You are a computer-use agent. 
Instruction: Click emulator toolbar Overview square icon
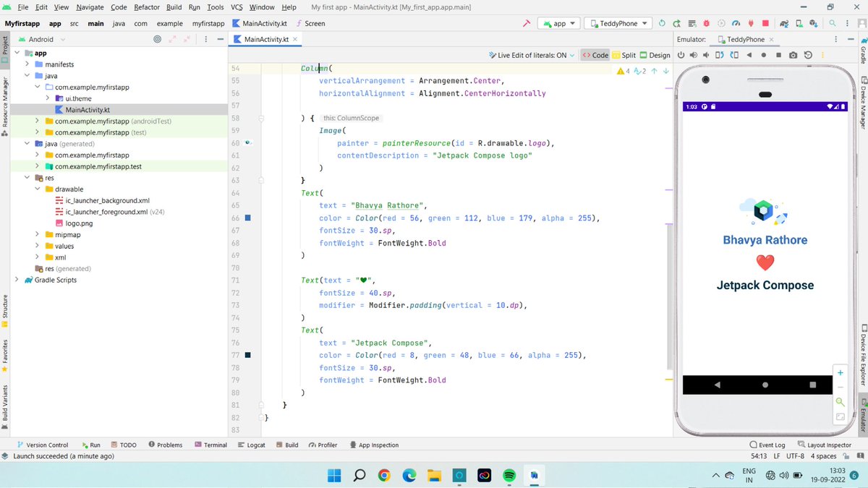(x=778, y=55)
